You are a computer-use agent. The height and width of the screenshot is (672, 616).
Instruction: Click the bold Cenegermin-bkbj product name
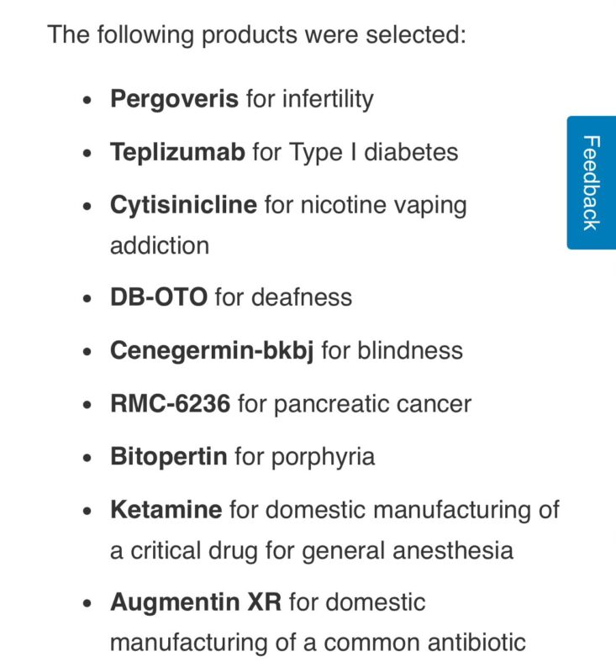212,350
